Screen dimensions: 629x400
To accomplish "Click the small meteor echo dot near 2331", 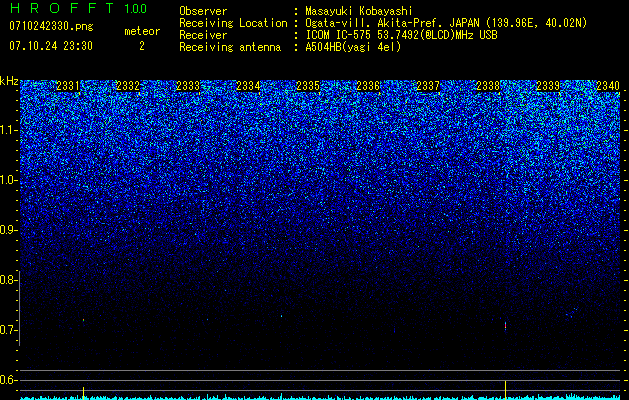I will pos(83,320).
